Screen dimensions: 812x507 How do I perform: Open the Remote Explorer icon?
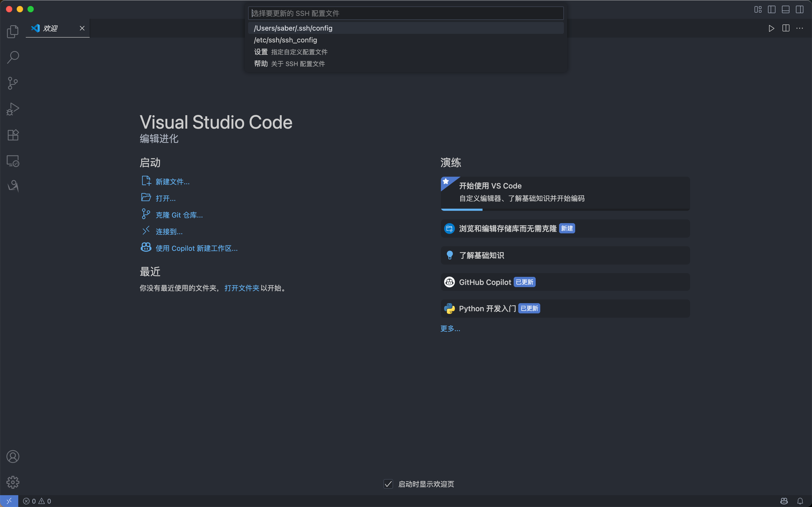coord(13,161)
